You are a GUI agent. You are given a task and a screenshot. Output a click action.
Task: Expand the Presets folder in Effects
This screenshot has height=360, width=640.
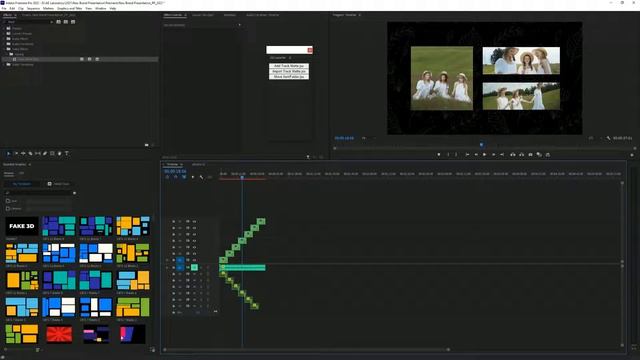4,28
